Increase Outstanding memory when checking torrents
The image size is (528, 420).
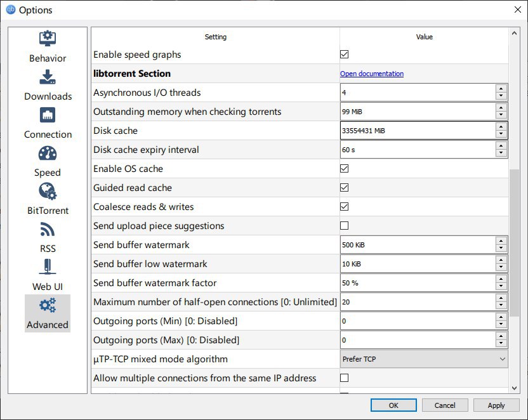point(501,108)
